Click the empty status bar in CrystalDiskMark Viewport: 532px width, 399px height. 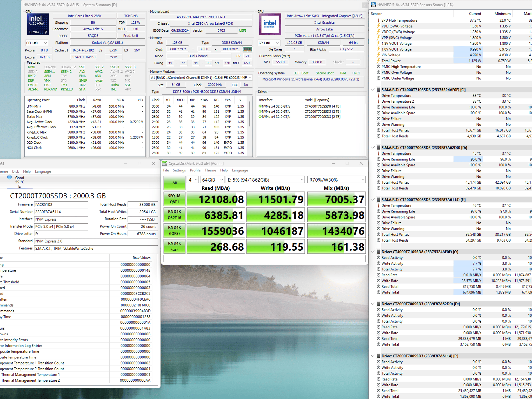[x=264, y=258]
